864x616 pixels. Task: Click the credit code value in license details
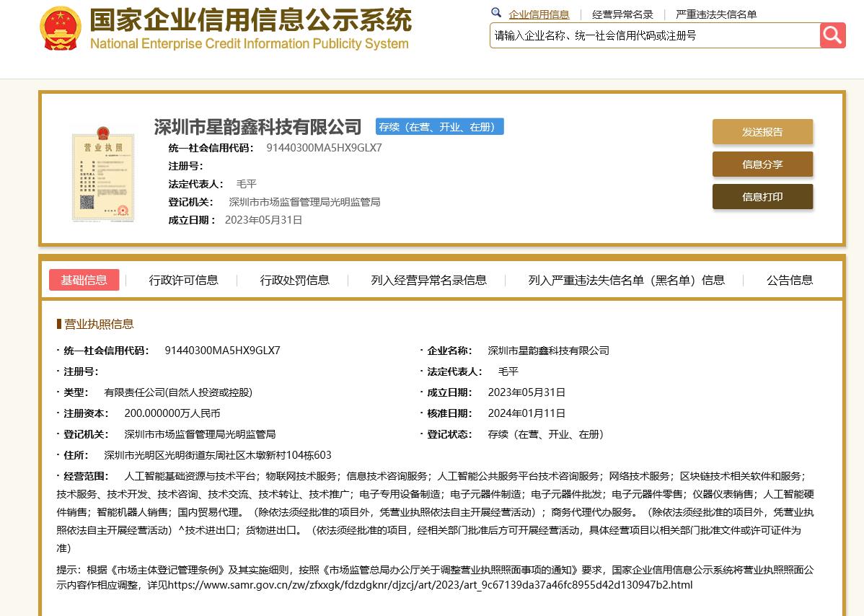(x=223, y=351)
